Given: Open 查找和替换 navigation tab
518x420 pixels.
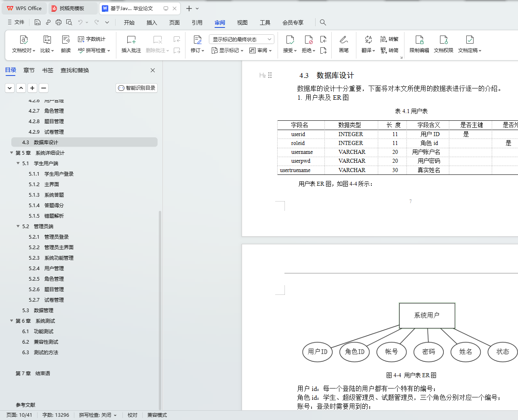Looking at the screenshot, I should (75, 70).
